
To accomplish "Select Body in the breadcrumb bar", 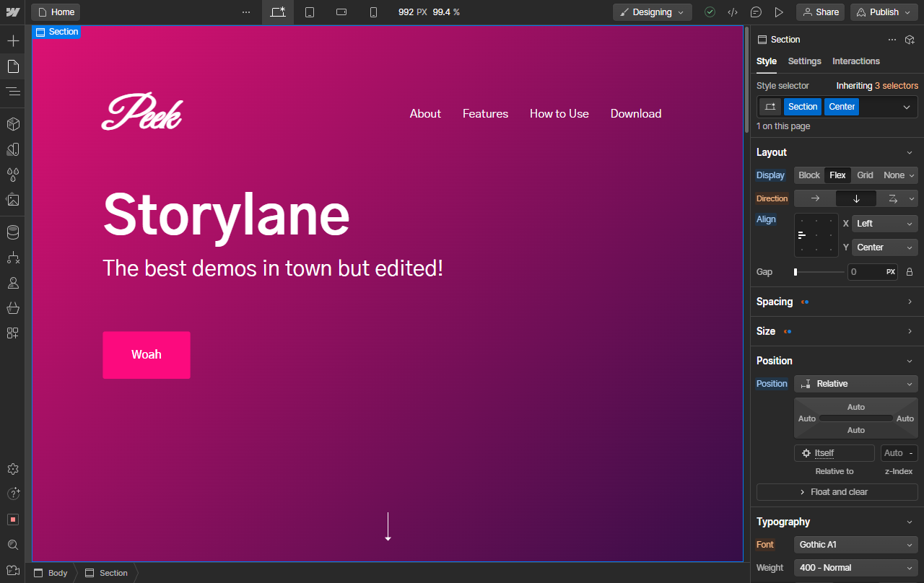I will click(x=51, y=573).
